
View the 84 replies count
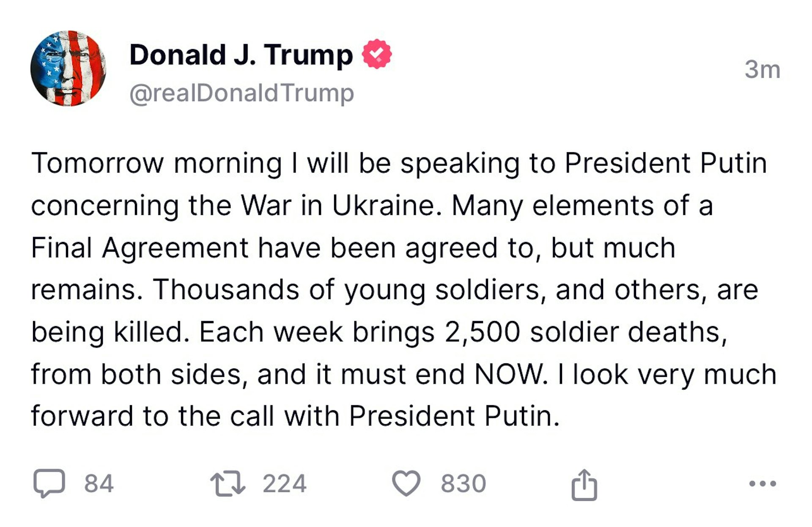99,483
